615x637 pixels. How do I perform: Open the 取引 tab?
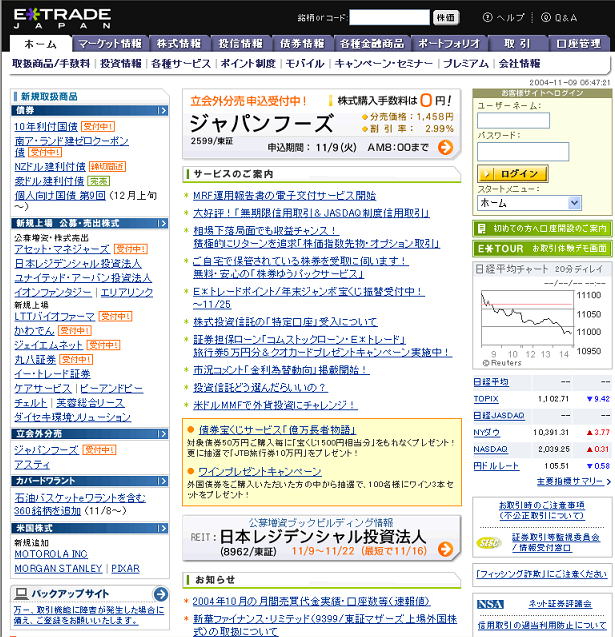tap(517, 44)
